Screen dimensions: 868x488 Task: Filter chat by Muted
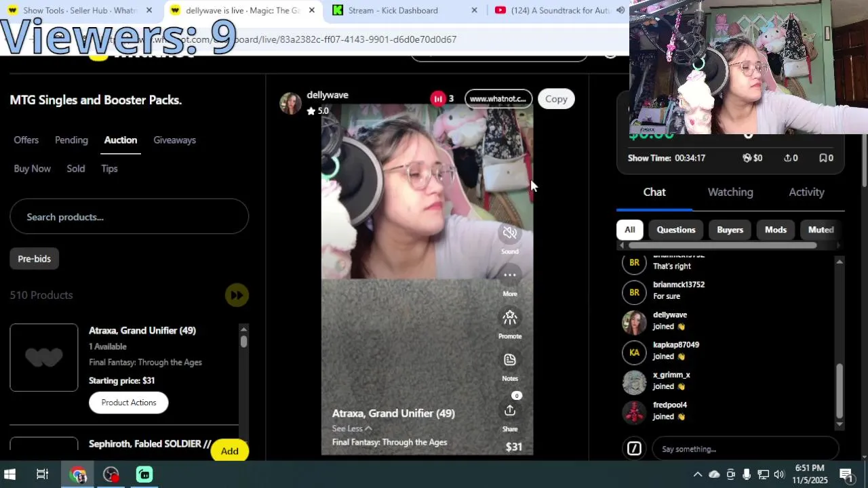tap(821, 230)
